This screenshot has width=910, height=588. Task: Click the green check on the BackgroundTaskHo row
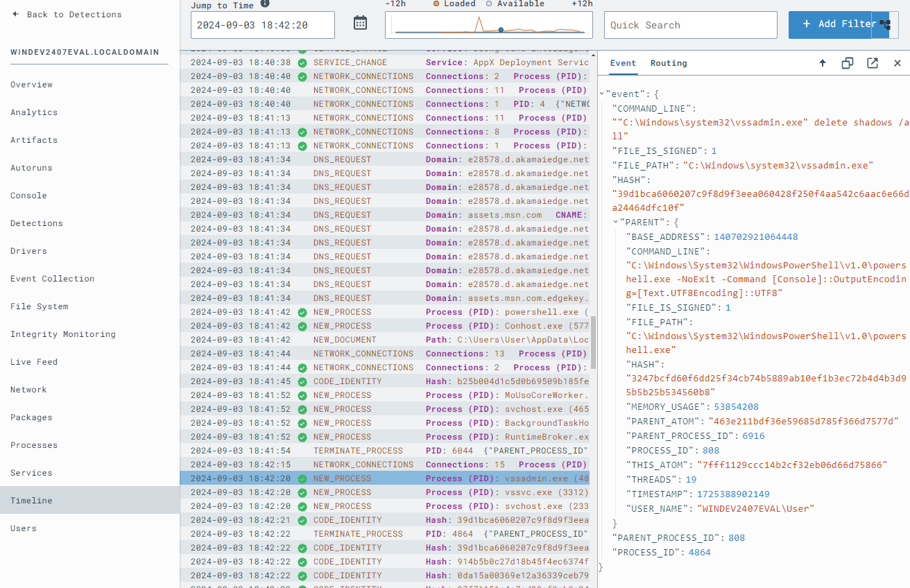(302, 423)
